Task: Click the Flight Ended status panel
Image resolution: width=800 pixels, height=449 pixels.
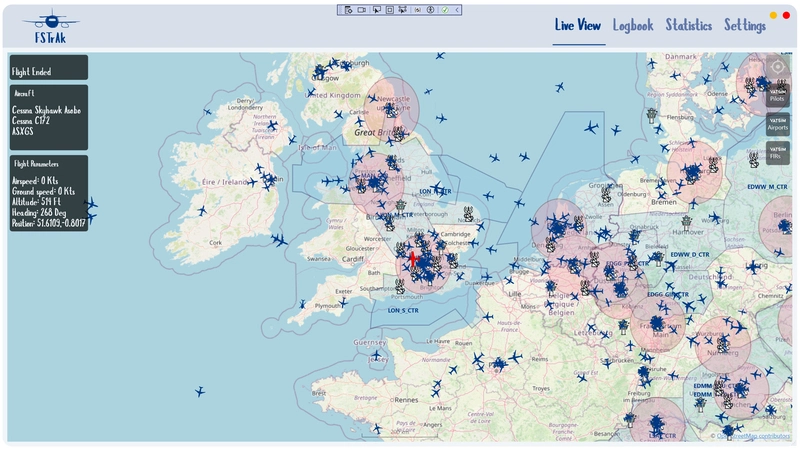Action: point(49,68)
